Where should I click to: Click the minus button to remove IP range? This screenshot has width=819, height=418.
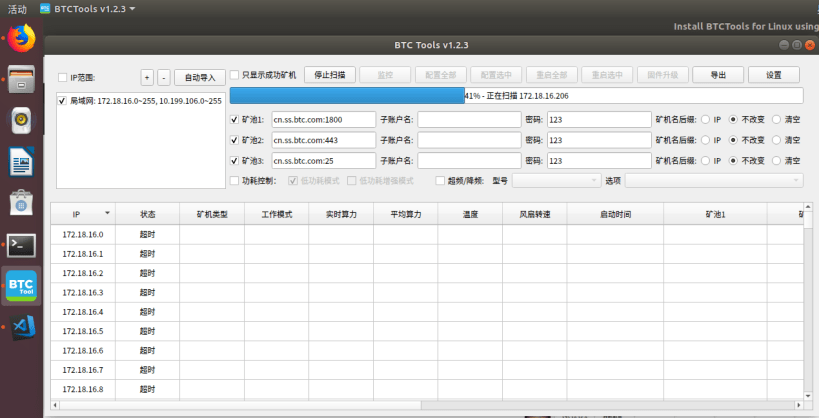163,77
